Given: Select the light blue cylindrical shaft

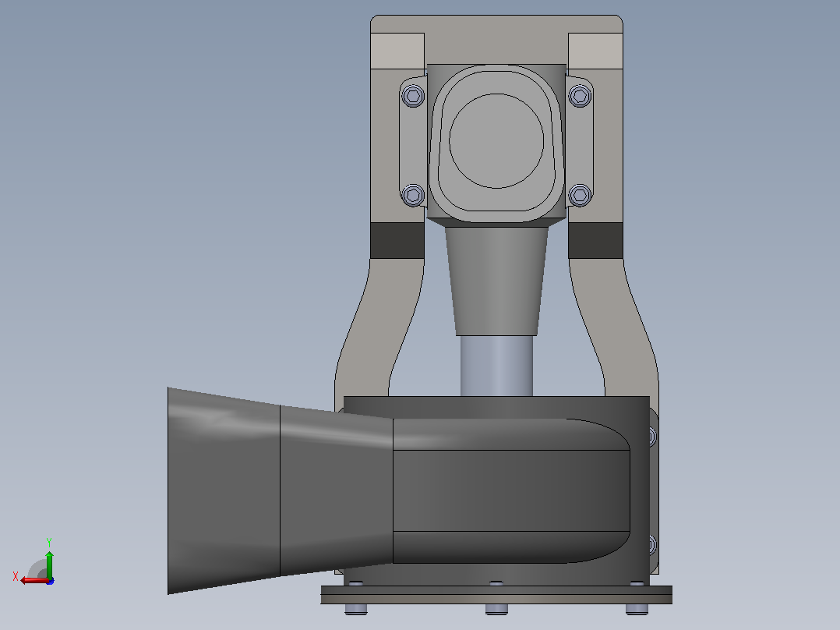Looking at the screenshot, I should click(496, 366).
